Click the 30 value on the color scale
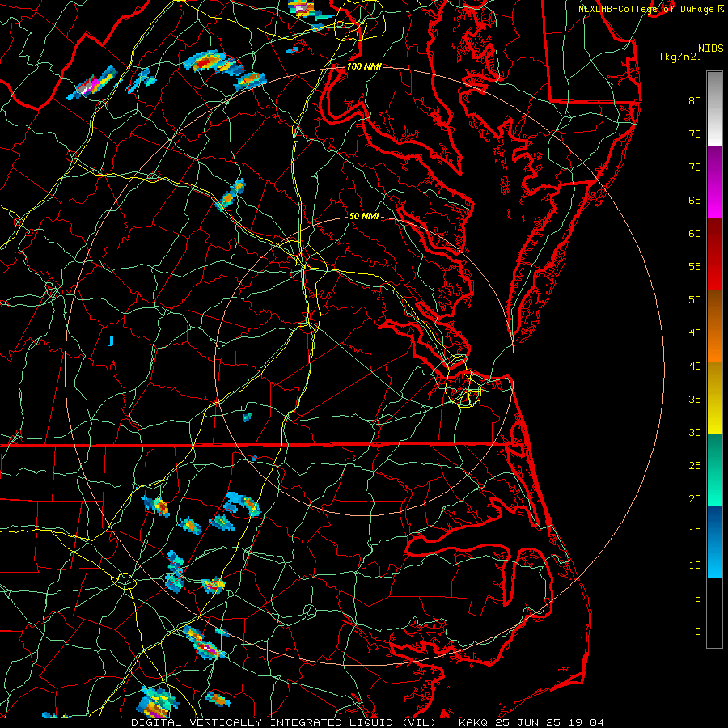 click(695, 433)
